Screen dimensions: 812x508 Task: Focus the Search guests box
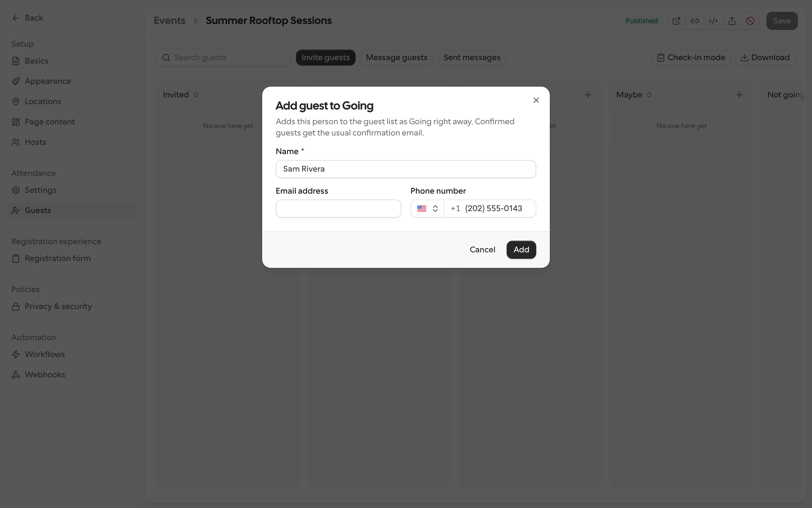tap(224, 58)
